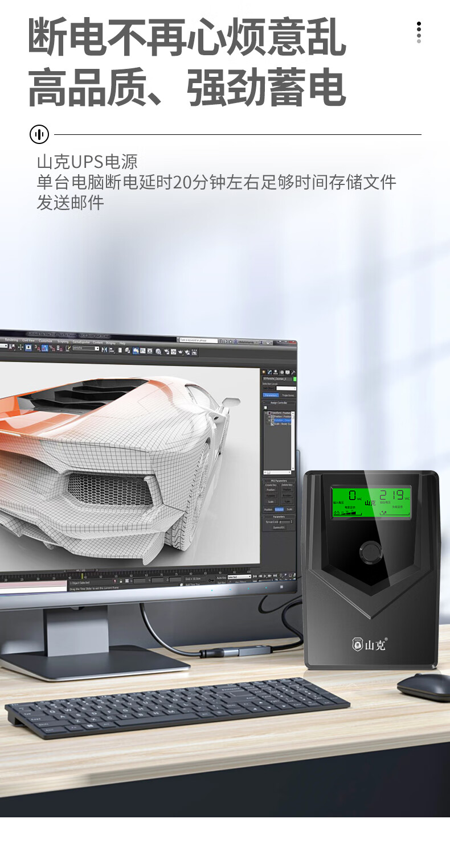
Task: Expand the Position track in controller tree
Action: (270, 416)
